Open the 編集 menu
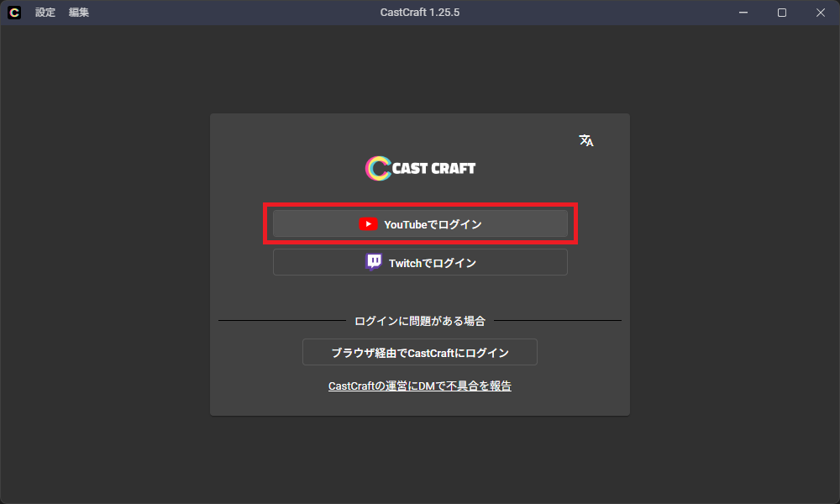Viewport: 840px width, 504px height. click(x=79, y=13)
